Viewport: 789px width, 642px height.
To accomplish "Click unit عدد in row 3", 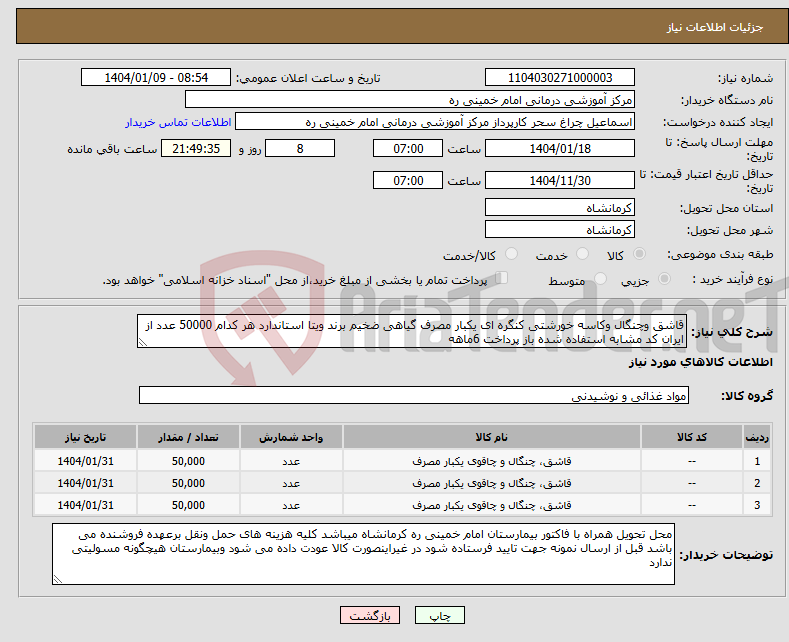I will click(x=291, y=506).
